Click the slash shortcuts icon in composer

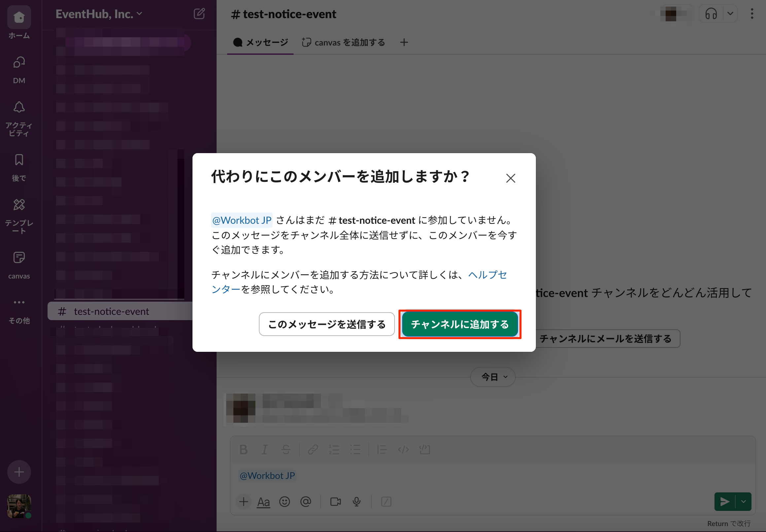[386, 502]
